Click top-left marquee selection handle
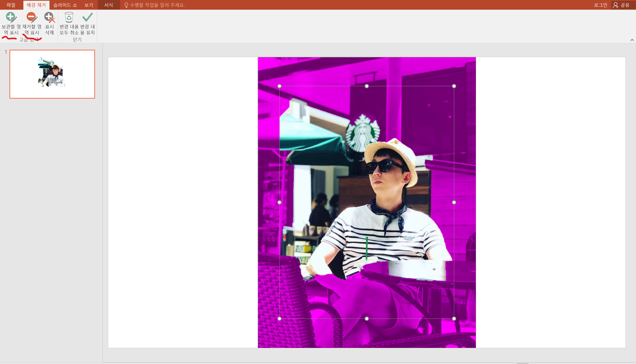Image resolution: width=636 pixels, height=364 pixels. point(280,86)
